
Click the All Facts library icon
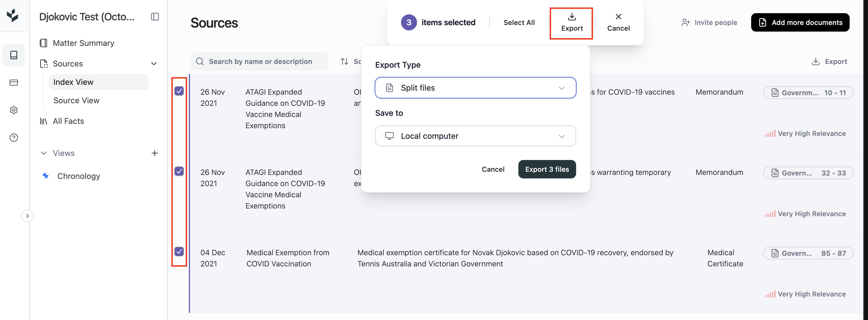tap(43, 121)
